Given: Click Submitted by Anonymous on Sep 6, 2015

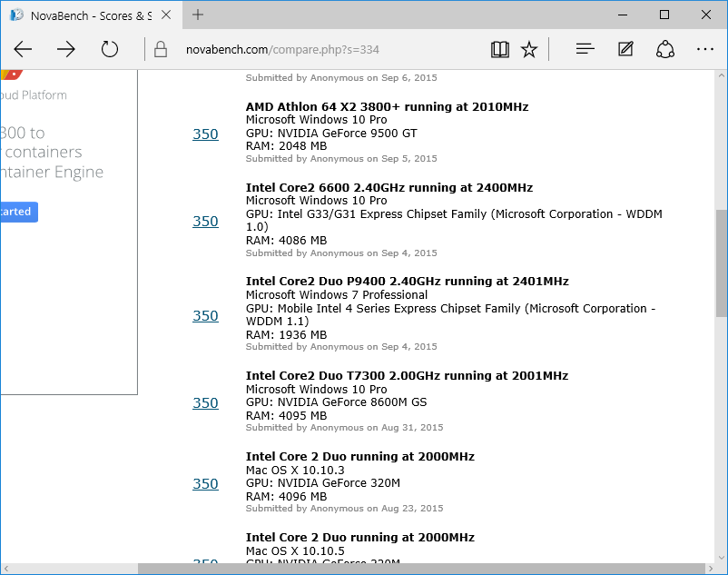Looking at the screenshot, I should click(341, 78).
